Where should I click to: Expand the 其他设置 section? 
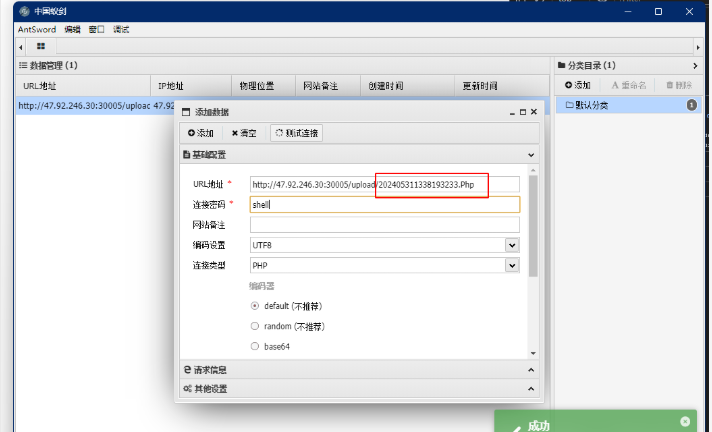pos(531,389)
